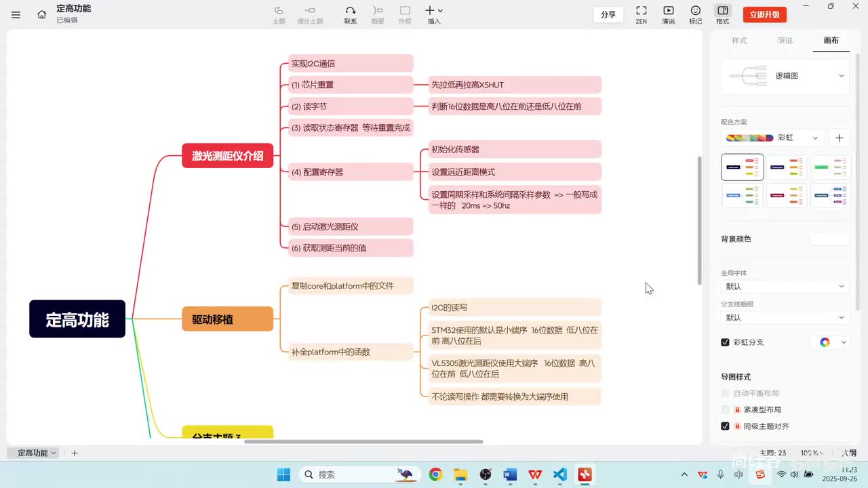Screen dimensions: 868x488
Task: Click the 外框 boundary tool
Action: pos(405,14)
